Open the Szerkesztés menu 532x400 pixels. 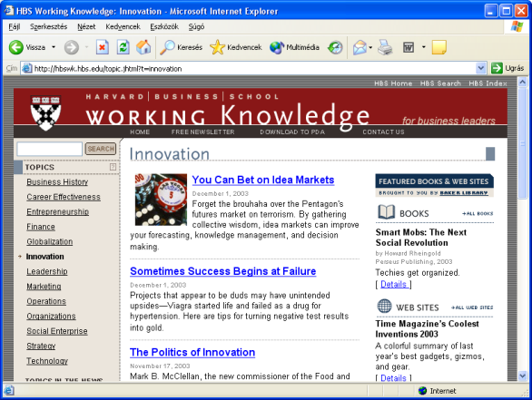click(48, 26)
